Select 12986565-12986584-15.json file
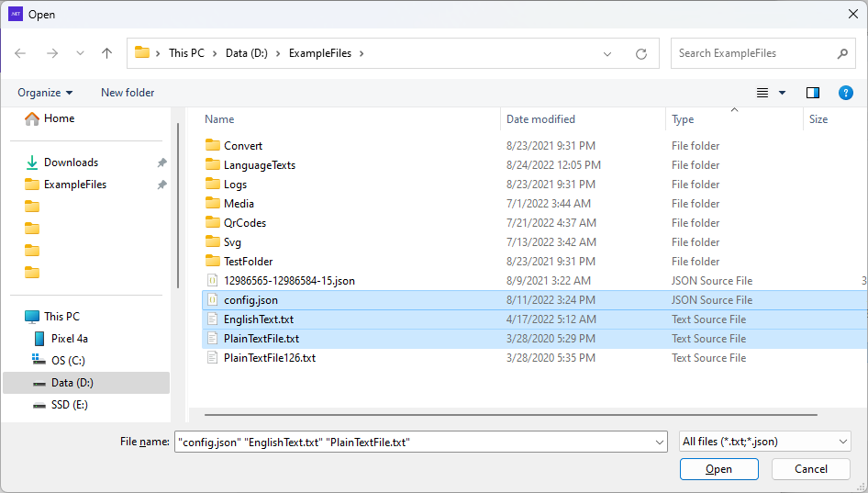 pos(289,281)
